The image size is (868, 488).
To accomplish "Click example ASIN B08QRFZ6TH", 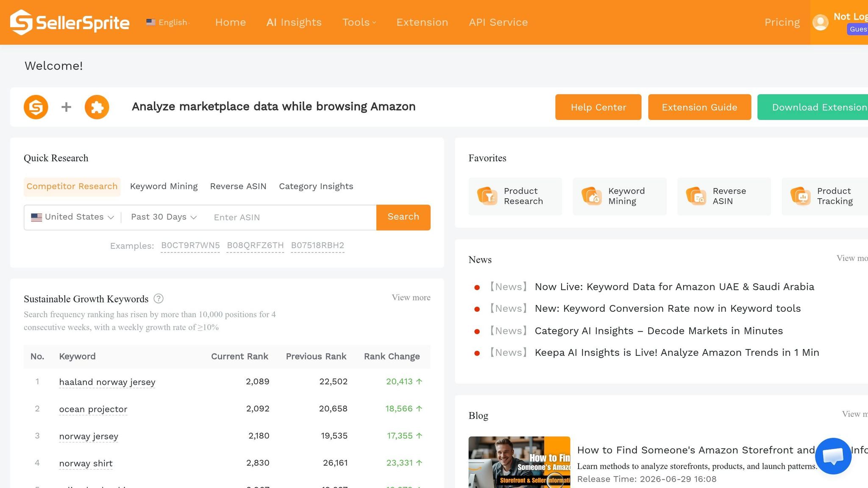I will [256, 246].
